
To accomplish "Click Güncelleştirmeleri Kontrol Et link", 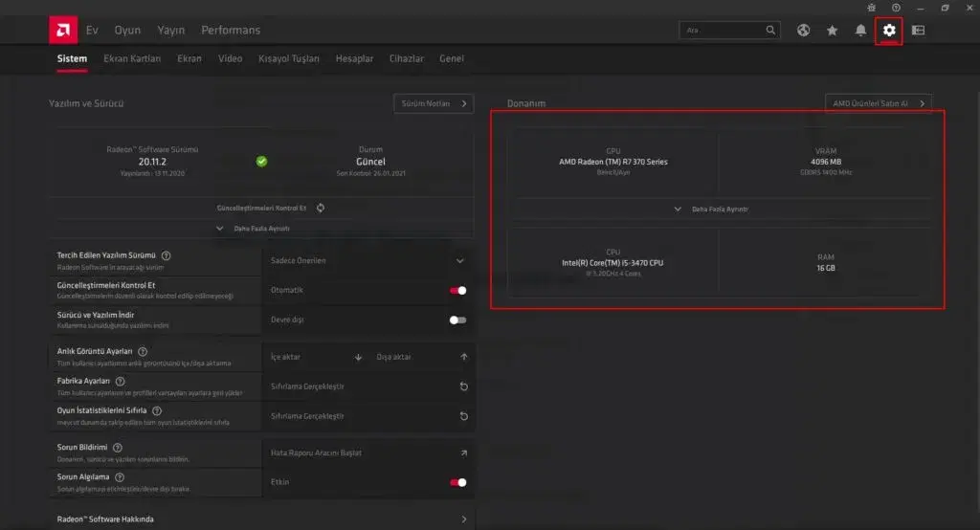I will point(261,209).
